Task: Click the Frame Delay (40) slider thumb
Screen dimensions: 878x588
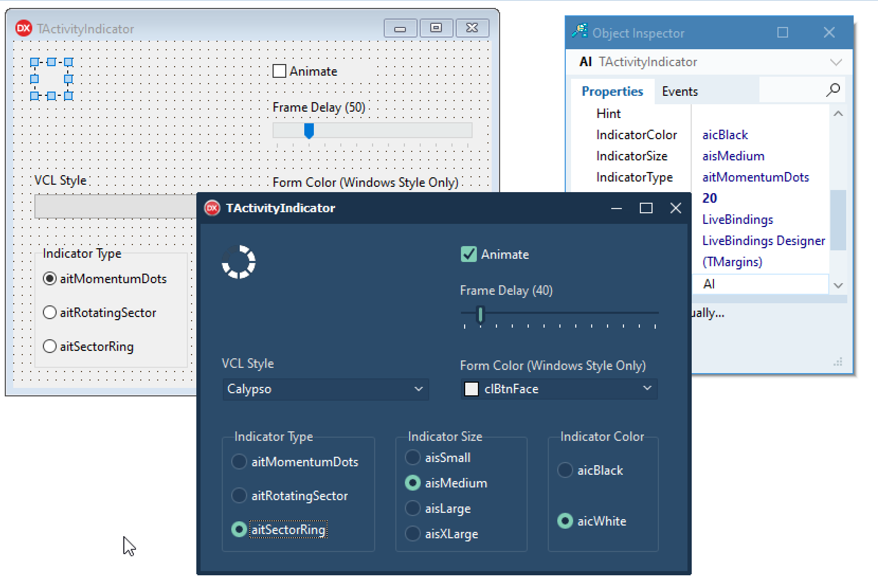Action: click(x=481, y=314)
